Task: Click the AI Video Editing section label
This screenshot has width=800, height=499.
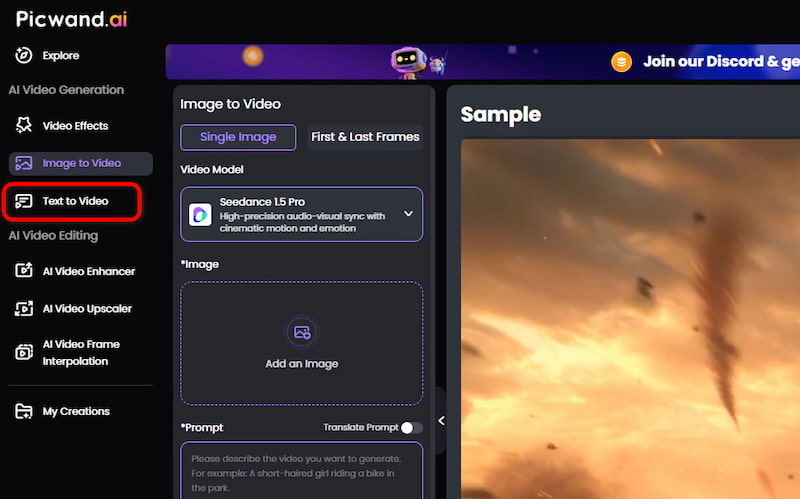Action: [53, 235]
